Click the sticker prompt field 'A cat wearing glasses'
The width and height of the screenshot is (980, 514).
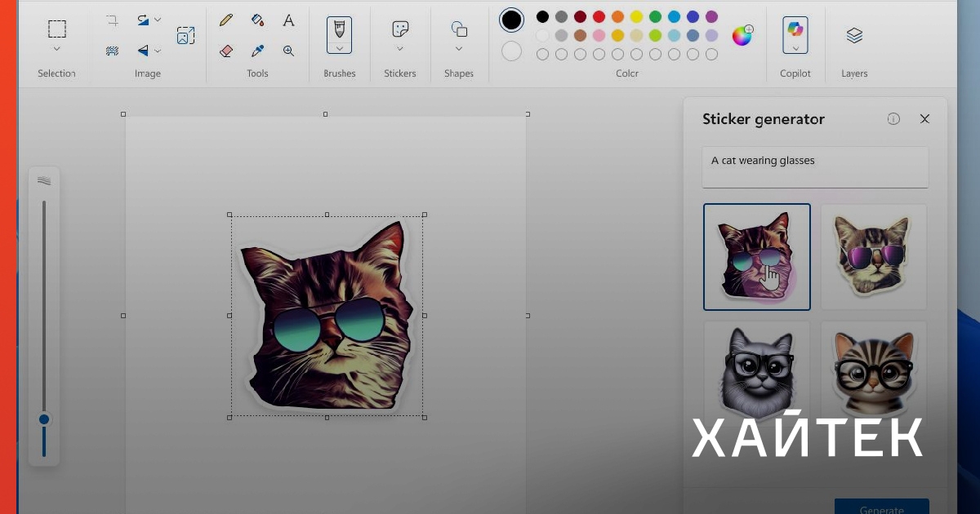pos(815,167)
